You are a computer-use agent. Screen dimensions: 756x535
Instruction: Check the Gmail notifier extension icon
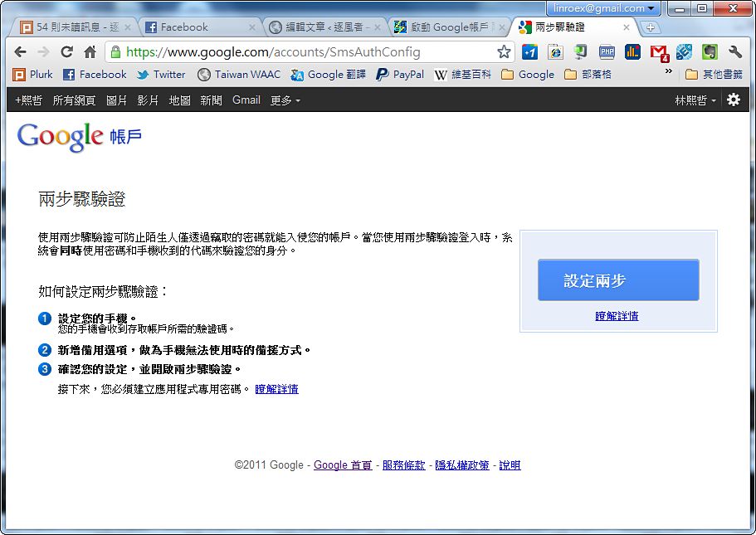659,52
